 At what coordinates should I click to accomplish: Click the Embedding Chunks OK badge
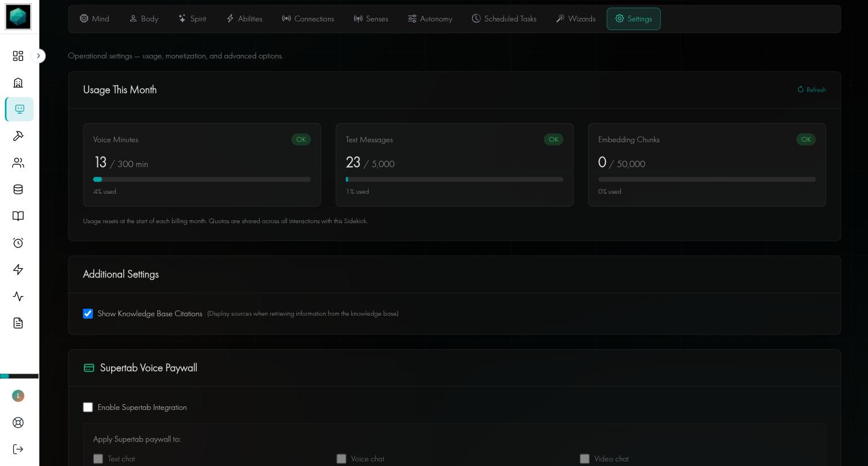806,139
